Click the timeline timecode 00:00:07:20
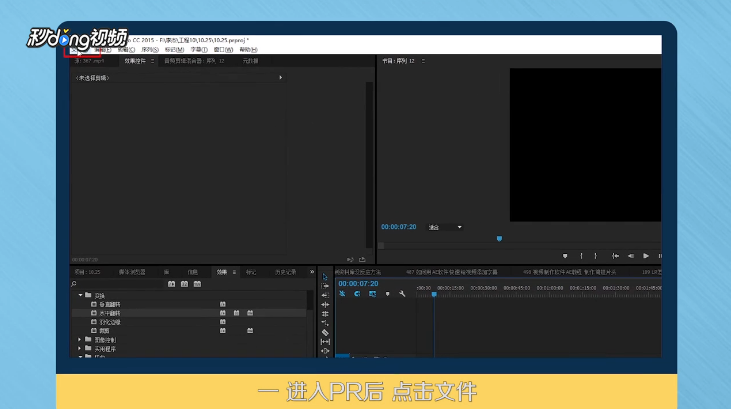 point(358,284)
